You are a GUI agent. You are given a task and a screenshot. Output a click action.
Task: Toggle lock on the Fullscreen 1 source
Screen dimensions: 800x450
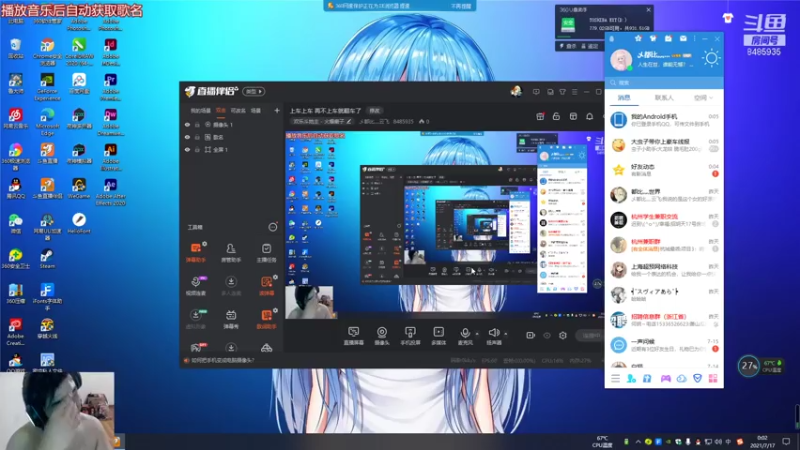pos(197,149)
